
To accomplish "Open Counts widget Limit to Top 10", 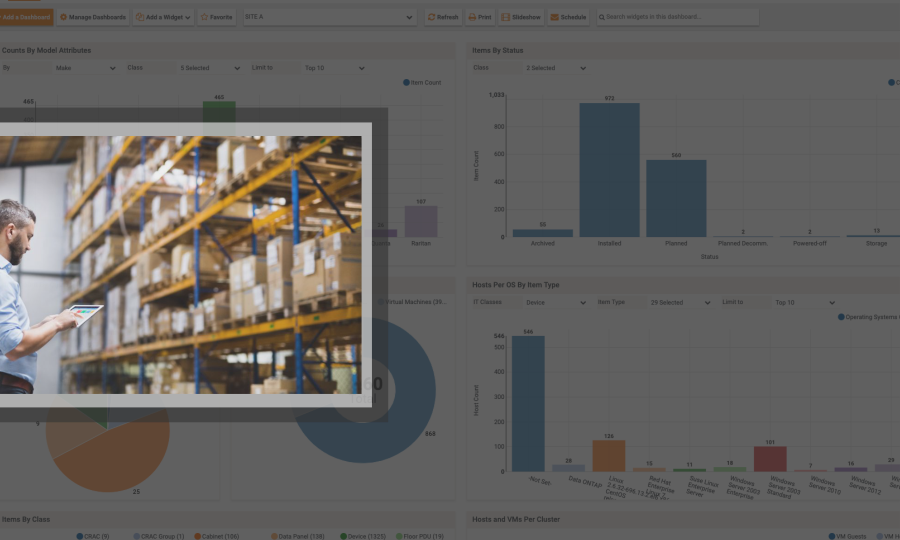I will tap(335, 68).
